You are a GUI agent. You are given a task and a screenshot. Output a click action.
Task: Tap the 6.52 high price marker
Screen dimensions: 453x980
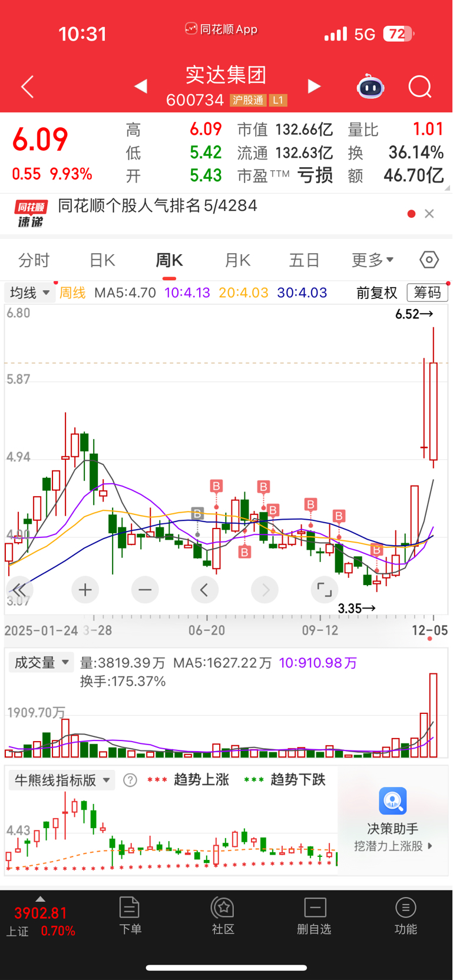pos(414,314)
